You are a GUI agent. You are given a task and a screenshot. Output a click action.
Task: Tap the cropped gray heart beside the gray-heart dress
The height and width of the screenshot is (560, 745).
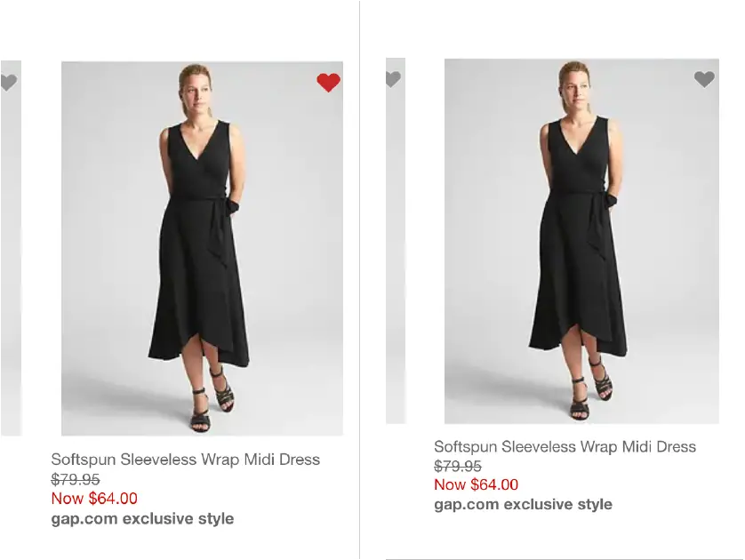pyautogui.click(x=394, y=79)
